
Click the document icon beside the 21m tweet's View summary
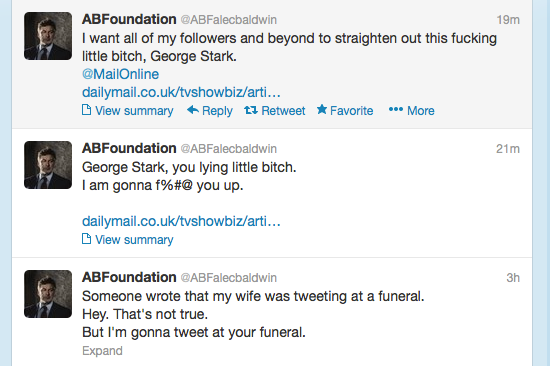[x=86, y=239]
